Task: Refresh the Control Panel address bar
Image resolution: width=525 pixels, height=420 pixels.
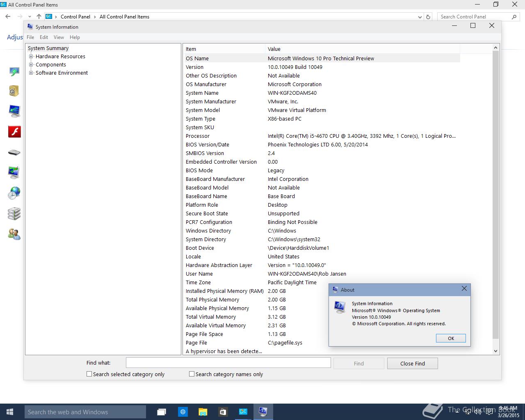Action: click(x=428, y=17)
